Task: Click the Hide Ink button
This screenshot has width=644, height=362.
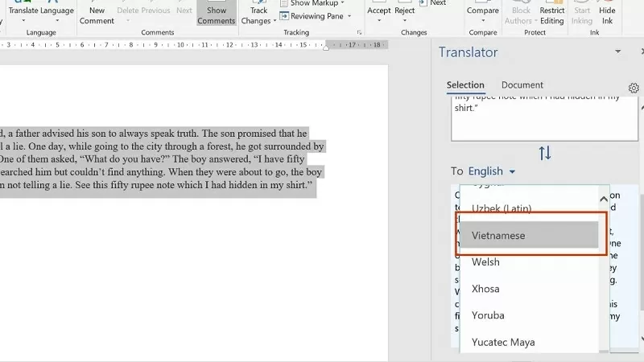Action: click(x=607, y=14)
